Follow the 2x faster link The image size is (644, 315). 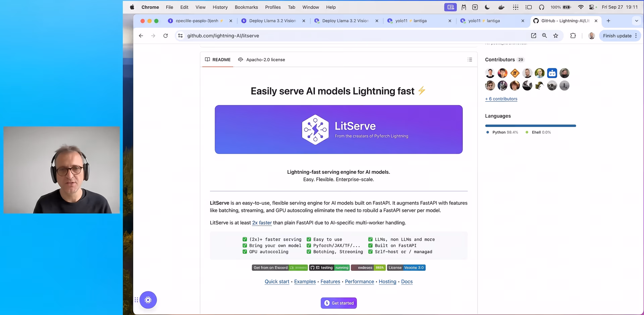pos(262,223)
